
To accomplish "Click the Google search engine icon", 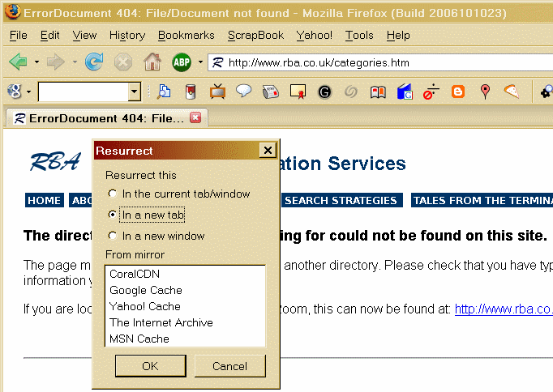I will pyautogui.click(x=15, y=92).
